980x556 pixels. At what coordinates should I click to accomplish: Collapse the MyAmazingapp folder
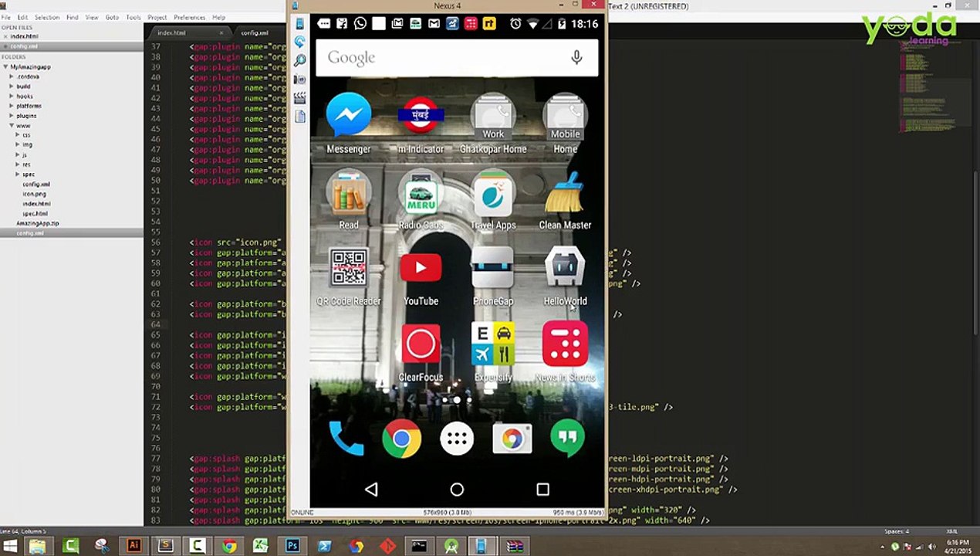pos(5,67)
